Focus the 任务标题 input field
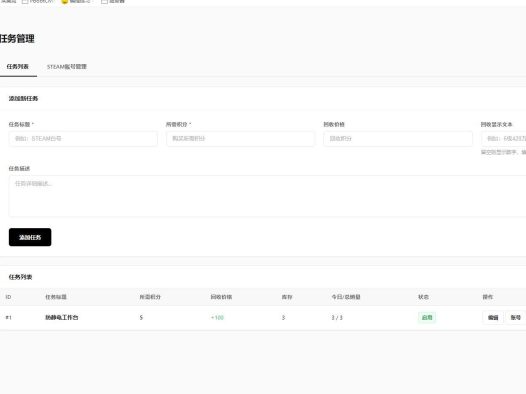 click(83, 138)
